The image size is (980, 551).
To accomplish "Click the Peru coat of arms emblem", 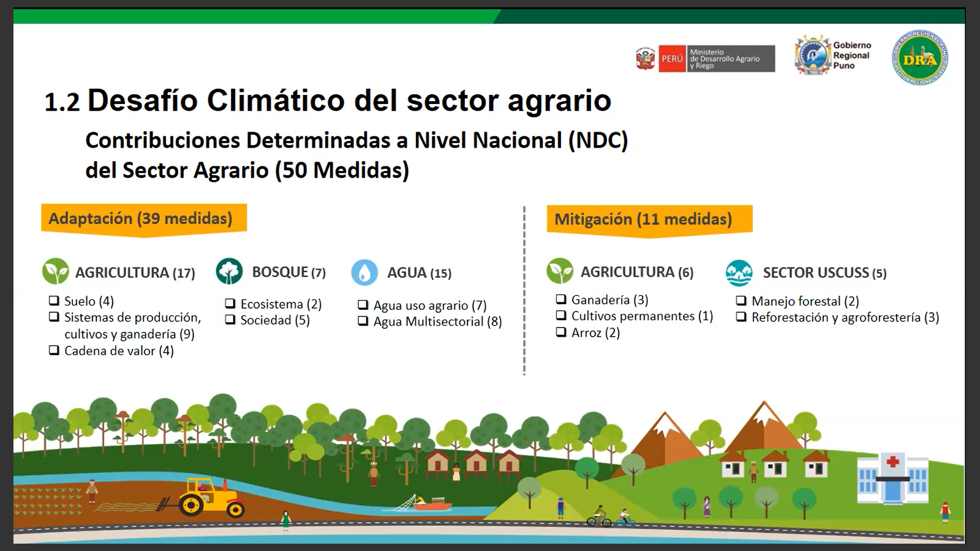I will pos(646,59).
